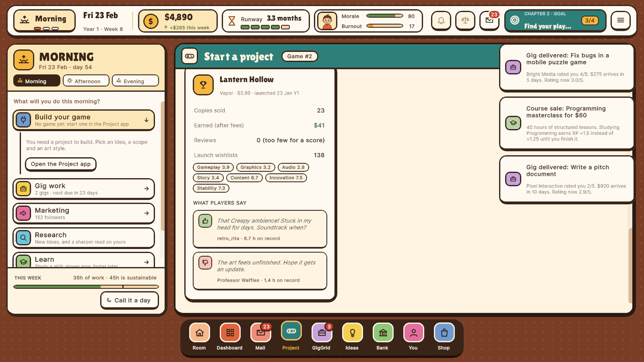The height and width of the screenshot is (362, 644).
Task: Click the Game #2 badge
Action: [x=300, y=56]
